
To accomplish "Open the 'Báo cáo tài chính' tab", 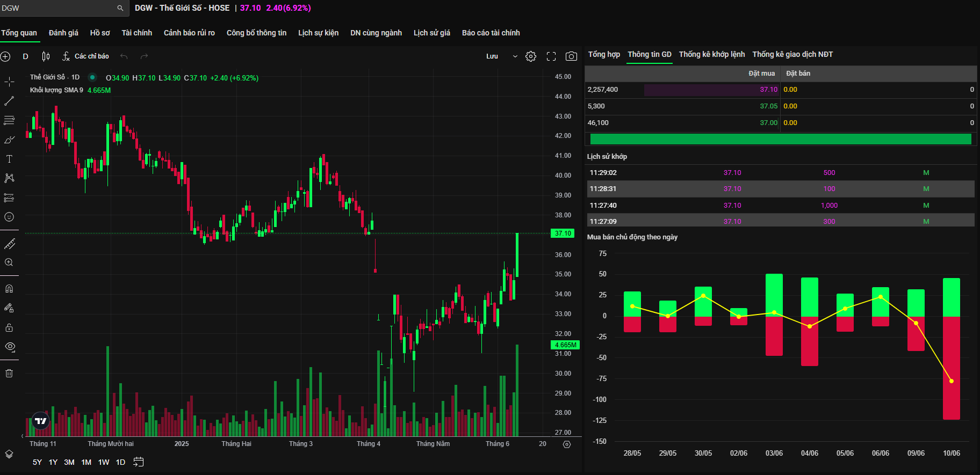I will tap(491, 33).
